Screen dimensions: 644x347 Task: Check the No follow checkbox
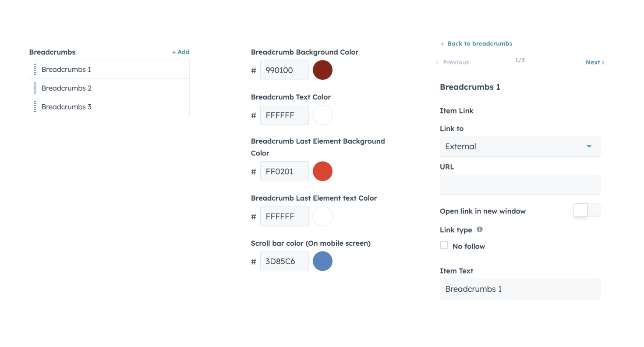coord(444,245)
